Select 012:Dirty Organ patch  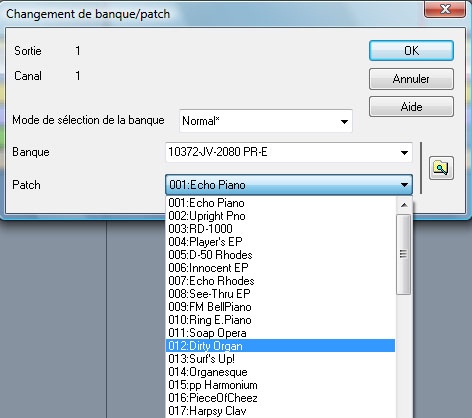tap(280, 346)
